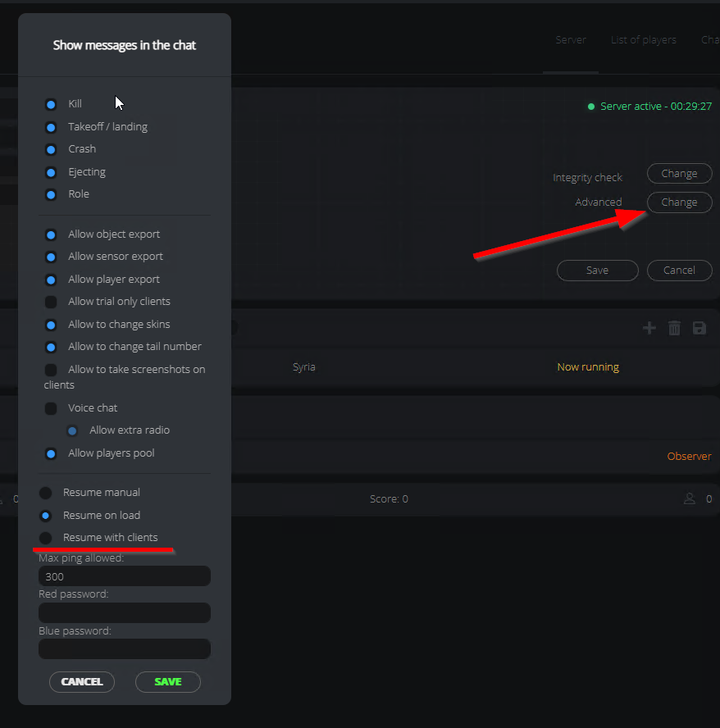Screen dimensions: 720x728
Task: Choose Resume with clients option
Action: tap(46, 538)
